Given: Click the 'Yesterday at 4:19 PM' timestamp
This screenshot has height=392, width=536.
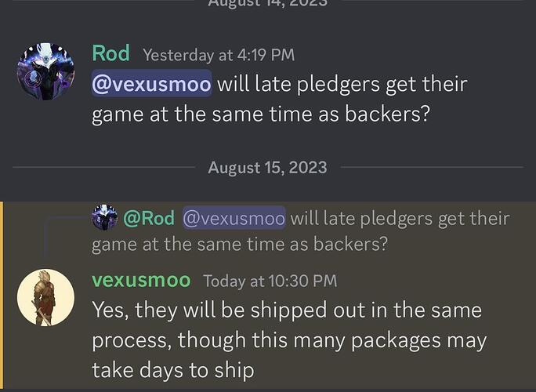Looking at the screenshot, I should click(219, 55).
